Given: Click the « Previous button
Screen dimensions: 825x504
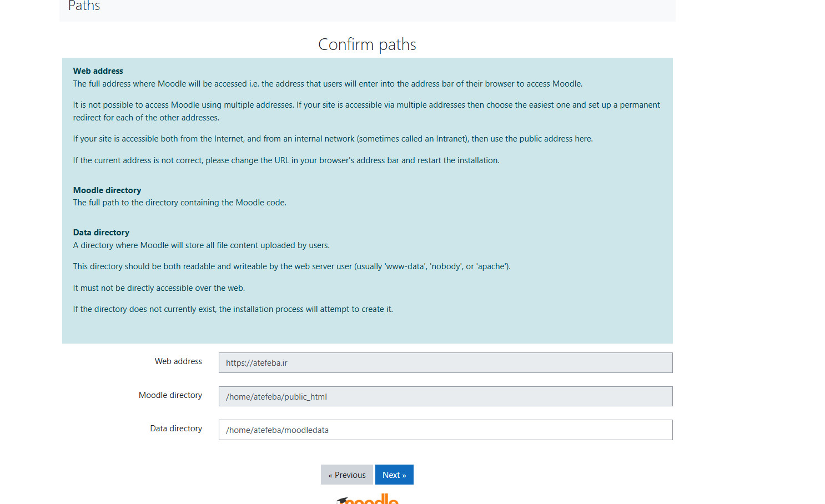Looking at the screenshot, I should click(347, 475).
